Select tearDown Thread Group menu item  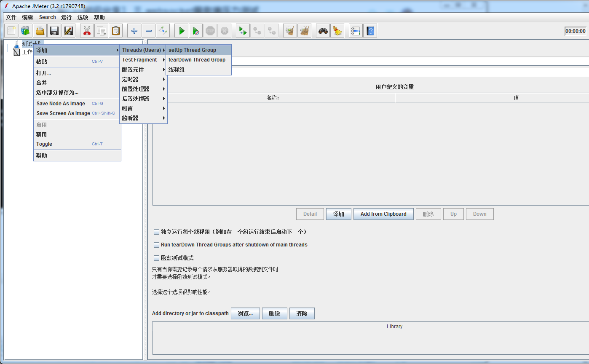coord(198,60)
